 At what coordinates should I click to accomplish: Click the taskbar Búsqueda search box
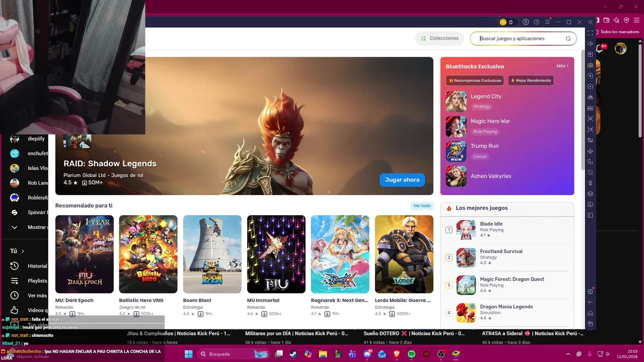pyautogui.click(x=233, y=354)
